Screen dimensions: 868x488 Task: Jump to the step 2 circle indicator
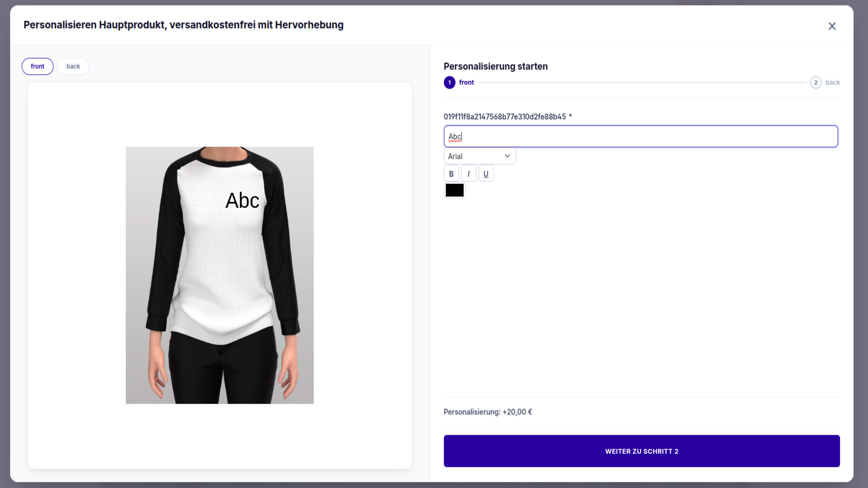coord(816,82)
